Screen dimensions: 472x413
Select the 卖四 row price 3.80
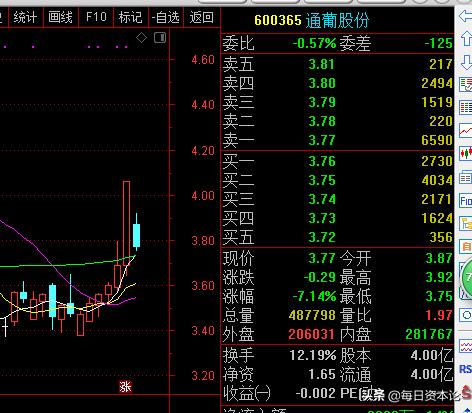[x=322, y=83]
